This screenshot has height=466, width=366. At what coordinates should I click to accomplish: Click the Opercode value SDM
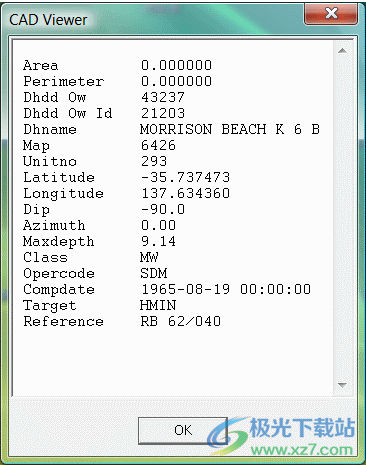click(154, 273)
